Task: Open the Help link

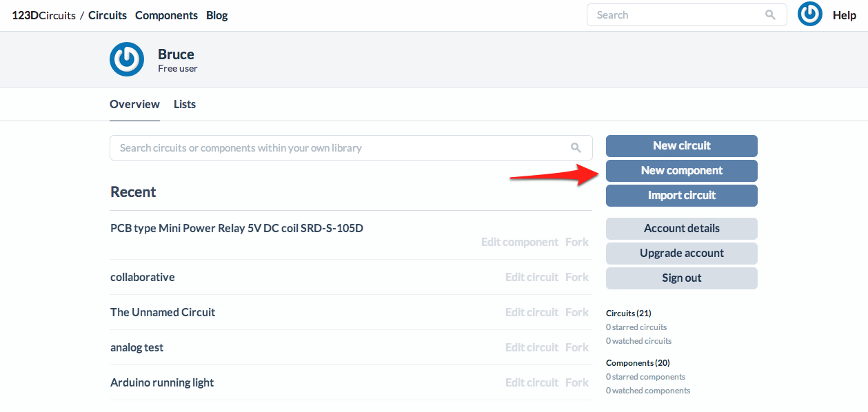Action: (x=845, y=15)
